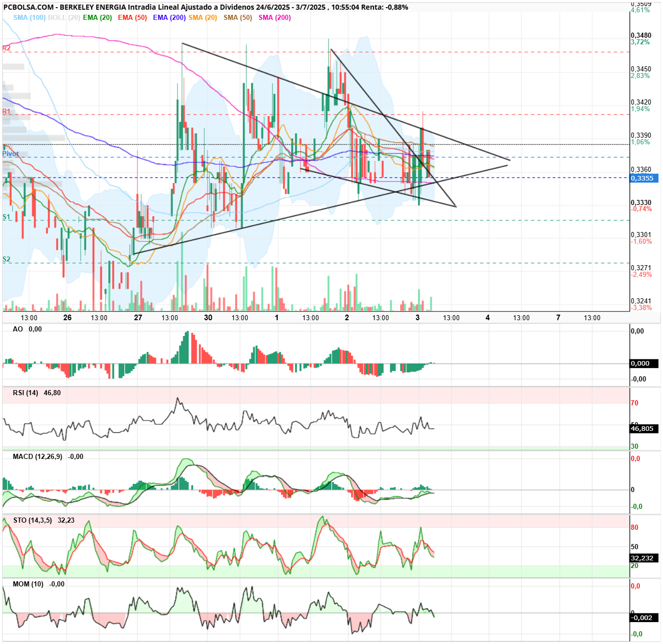
Task: Select the R2 resistance level label
Action: (7, 48)
